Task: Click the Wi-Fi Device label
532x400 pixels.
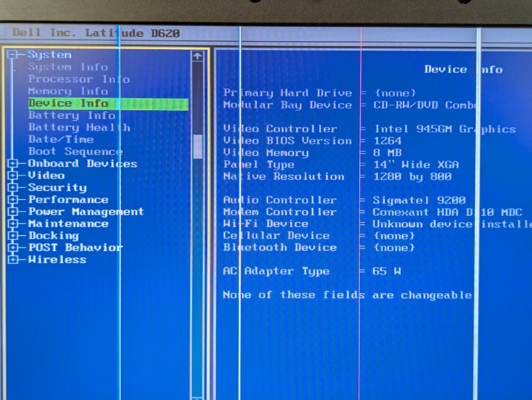Action: point(266,224)
